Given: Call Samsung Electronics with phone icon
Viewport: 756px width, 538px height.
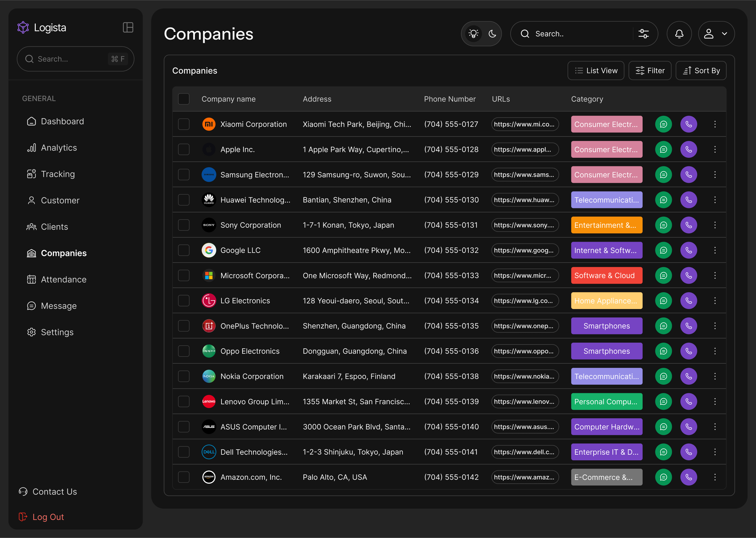Looking at the screenshot, I should 688,175.
